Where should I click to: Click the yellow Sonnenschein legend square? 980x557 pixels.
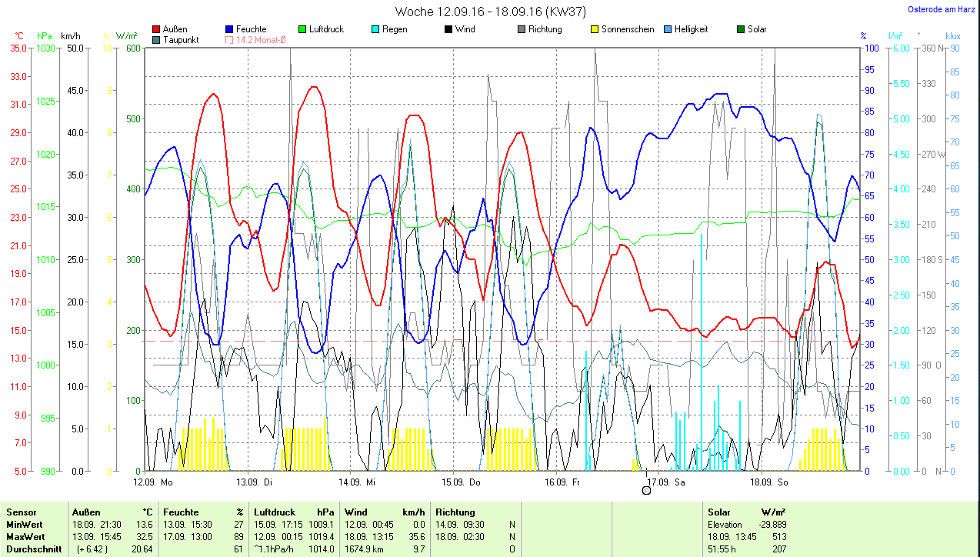point(594,30)
